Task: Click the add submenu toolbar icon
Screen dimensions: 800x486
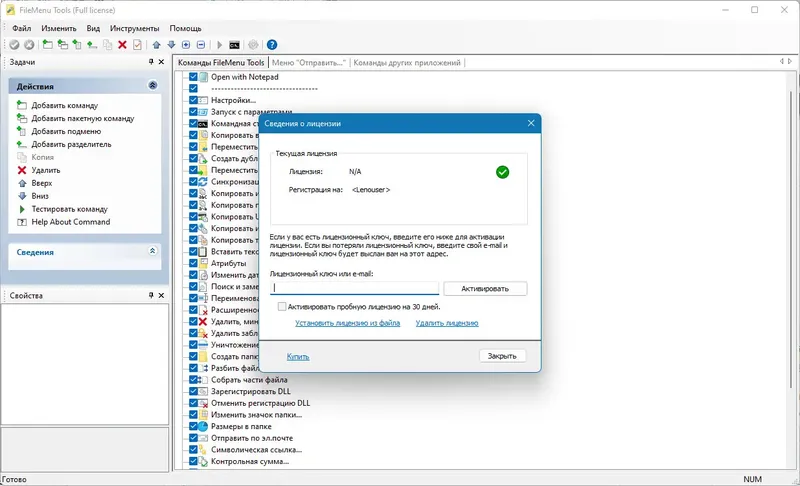Action: pos(77,45)
